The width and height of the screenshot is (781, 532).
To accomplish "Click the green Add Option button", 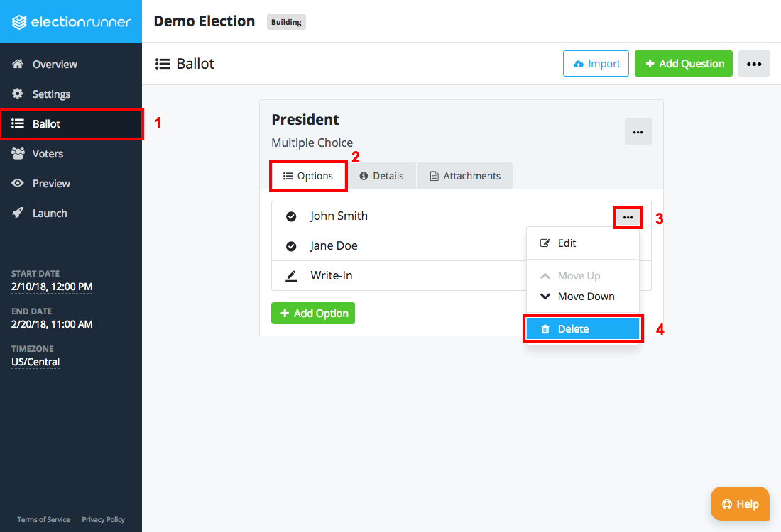I will 313,313.
